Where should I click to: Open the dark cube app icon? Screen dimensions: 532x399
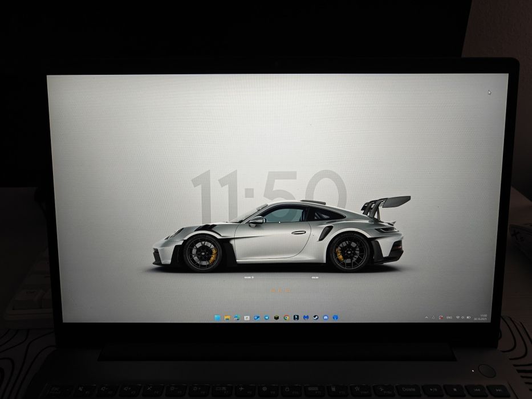pyautogui.click(x=277, y=317)
